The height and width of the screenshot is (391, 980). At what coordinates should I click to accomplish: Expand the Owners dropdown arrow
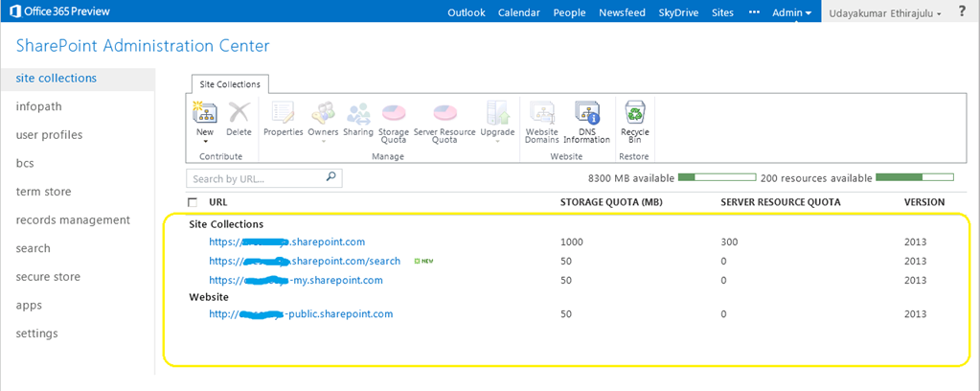tap(323, 142)
